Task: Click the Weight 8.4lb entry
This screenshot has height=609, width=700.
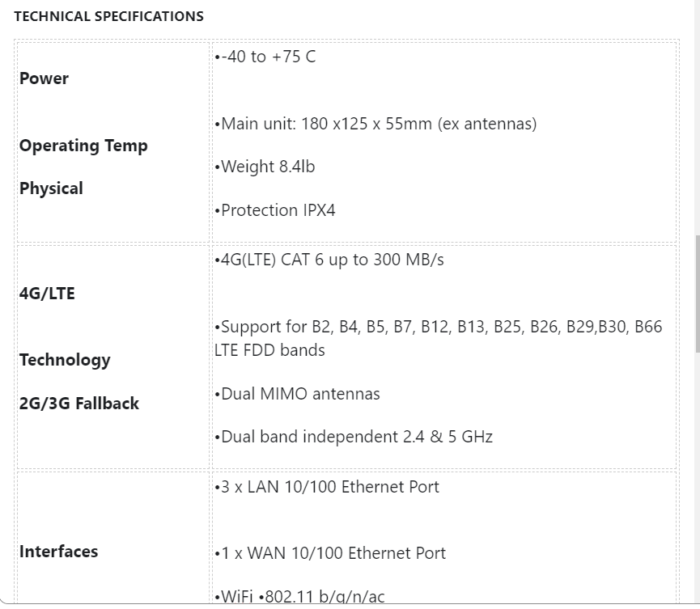Action: click(x=265, y=167)
